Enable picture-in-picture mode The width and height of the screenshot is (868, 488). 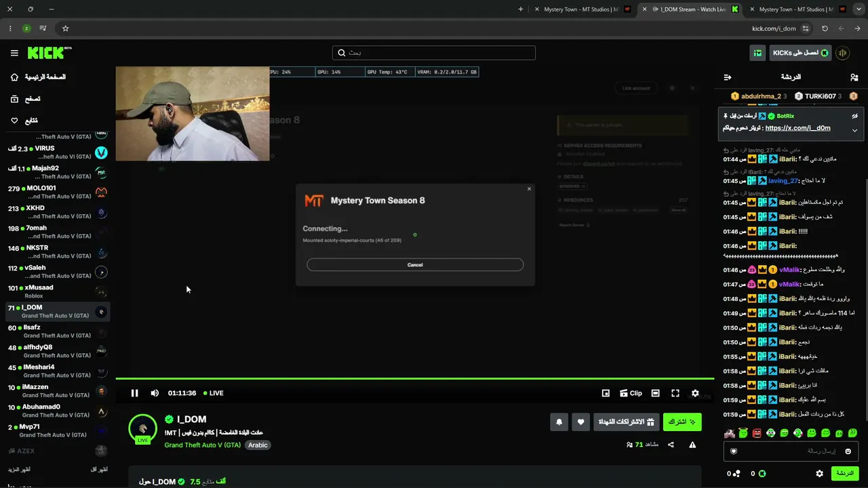coord(606,393)
